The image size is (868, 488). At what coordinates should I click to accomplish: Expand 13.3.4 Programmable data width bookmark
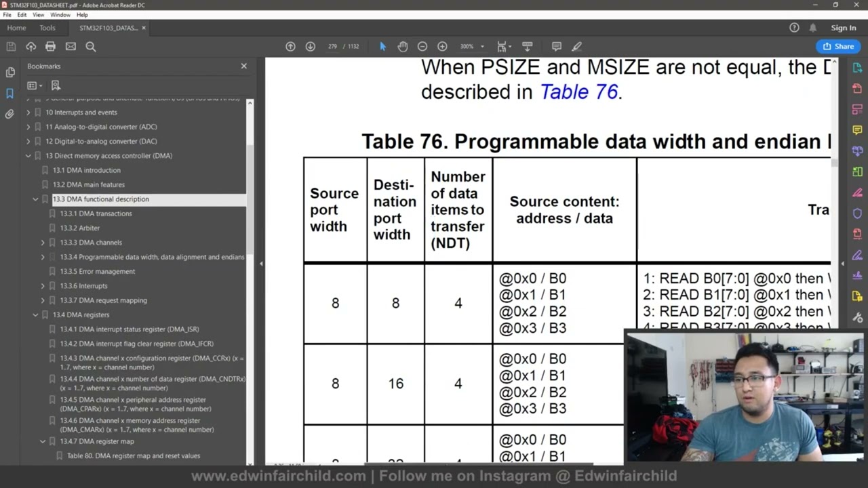click(x=43, y=257)
